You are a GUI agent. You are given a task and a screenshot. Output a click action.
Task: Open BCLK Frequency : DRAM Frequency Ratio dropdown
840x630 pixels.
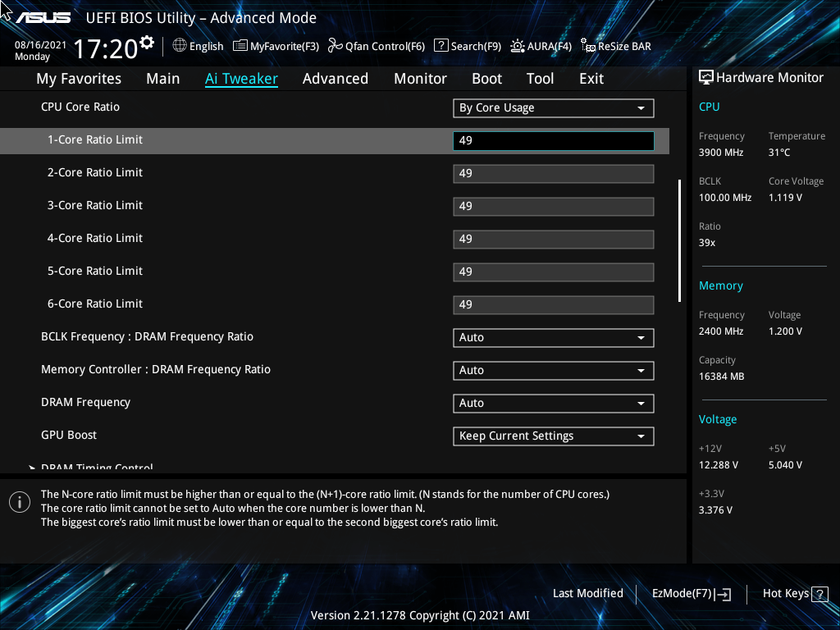[554, 337]
